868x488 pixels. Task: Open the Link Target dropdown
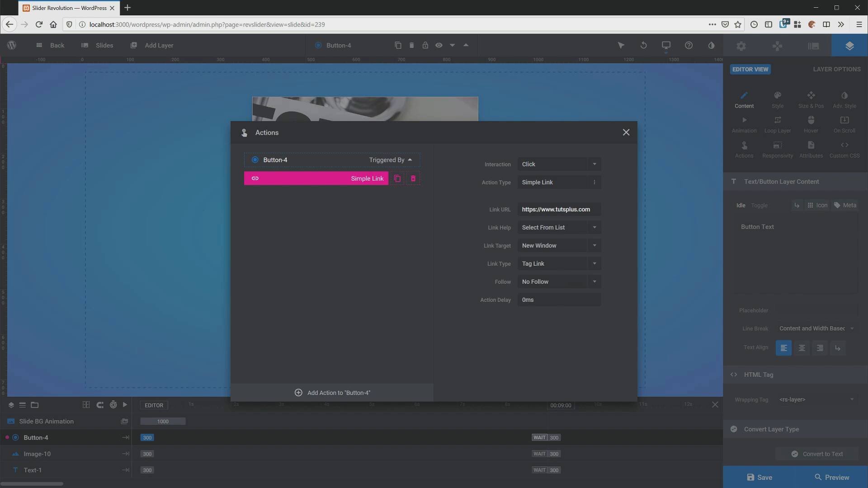click(x=559, y=245)
